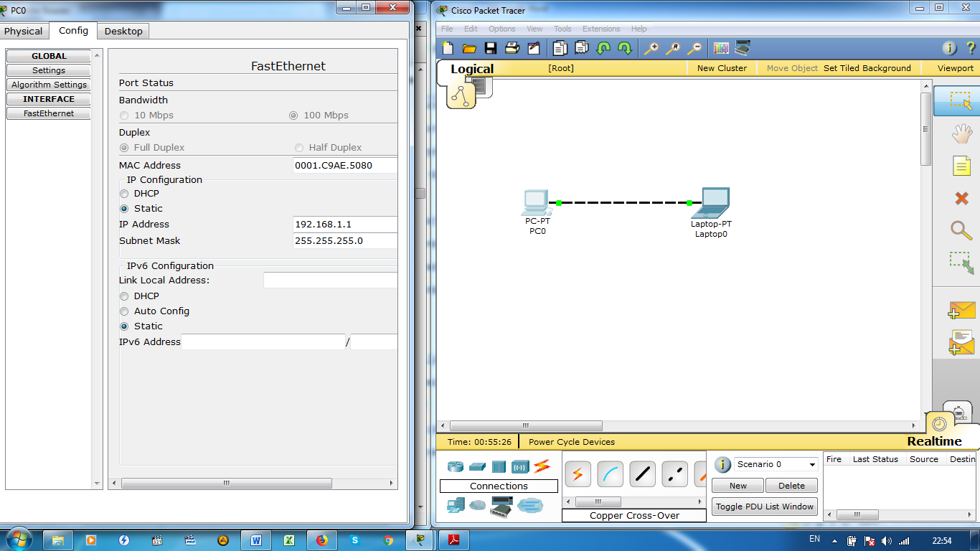980x551 pixels.
Task: Click the Paste icon in the toolbar
Action: tap(582, 48)
